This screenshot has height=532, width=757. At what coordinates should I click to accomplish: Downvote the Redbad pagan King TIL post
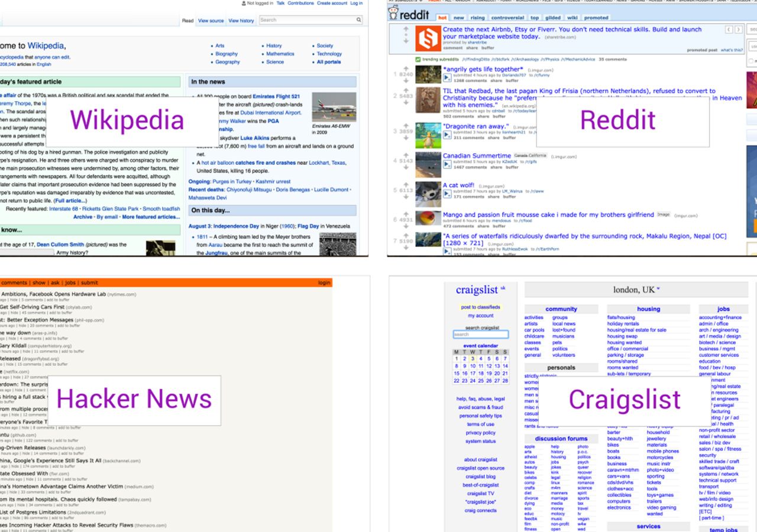pyautogui.click(x=406, y=102)
